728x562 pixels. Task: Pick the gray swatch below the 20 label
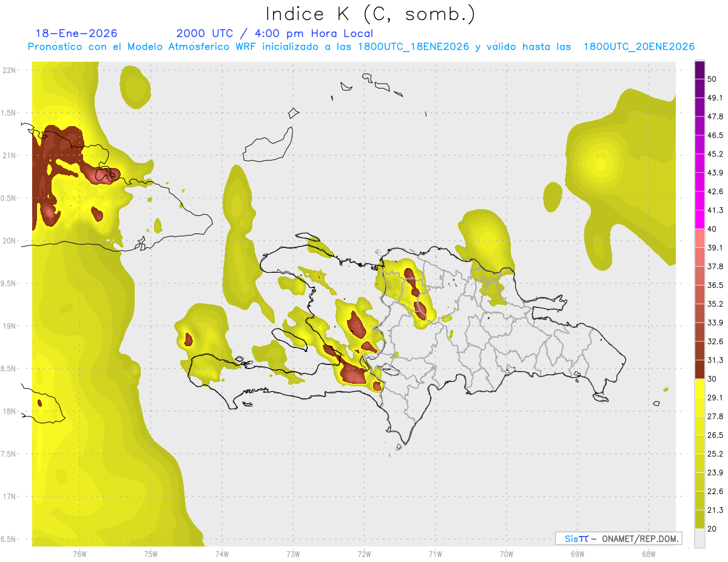coord(699,538)
